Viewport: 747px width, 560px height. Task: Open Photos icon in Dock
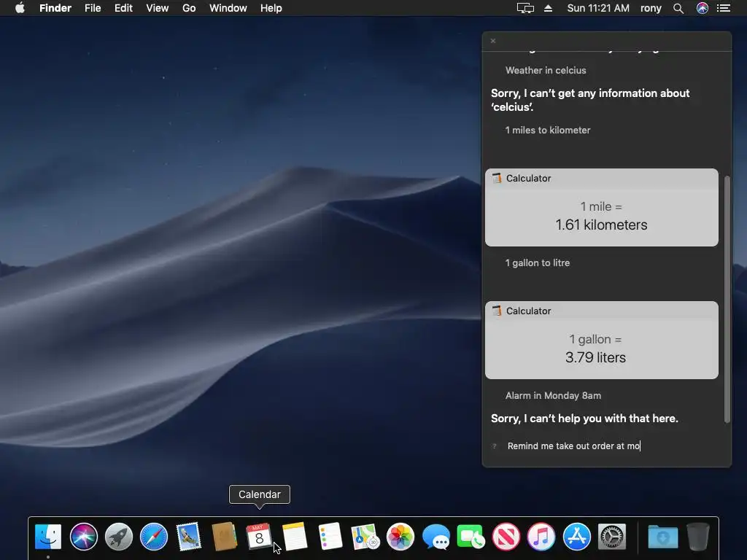[400, 537]
